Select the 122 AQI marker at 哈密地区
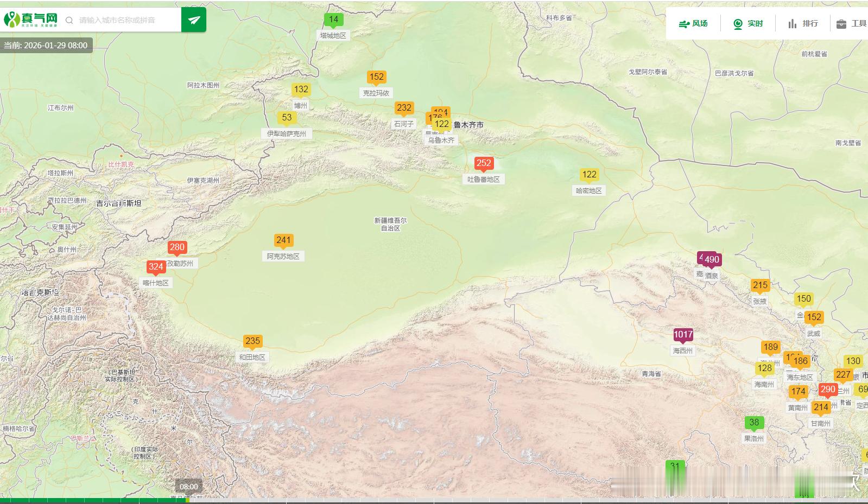Viewport: 868px width, 504px height. pyautogui.click(x=589, y=175)
